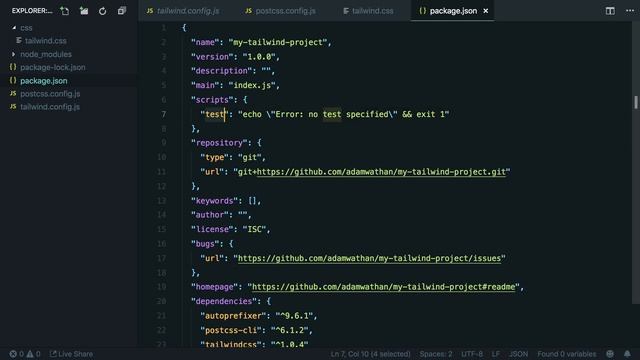Image resolution: width=640 pixels, height=360 pixels.
Task: Refresh the Explorer file tree
Action: click(102, 11)
